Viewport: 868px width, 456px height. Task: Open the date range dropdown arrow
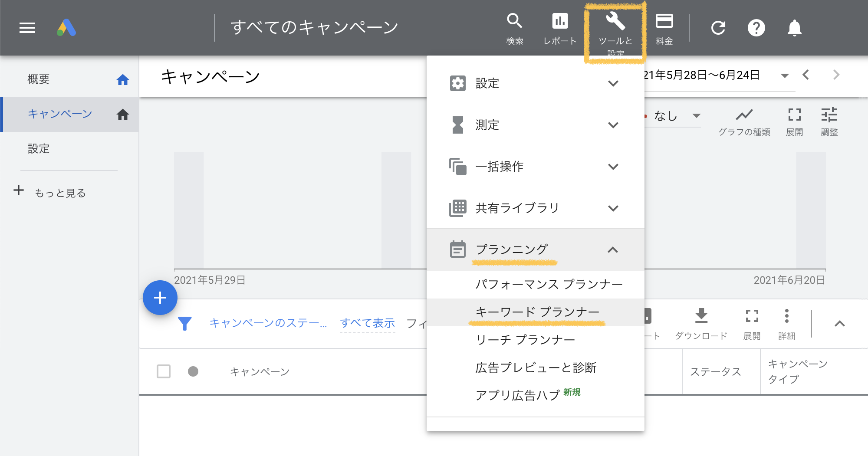click(785, 75)
